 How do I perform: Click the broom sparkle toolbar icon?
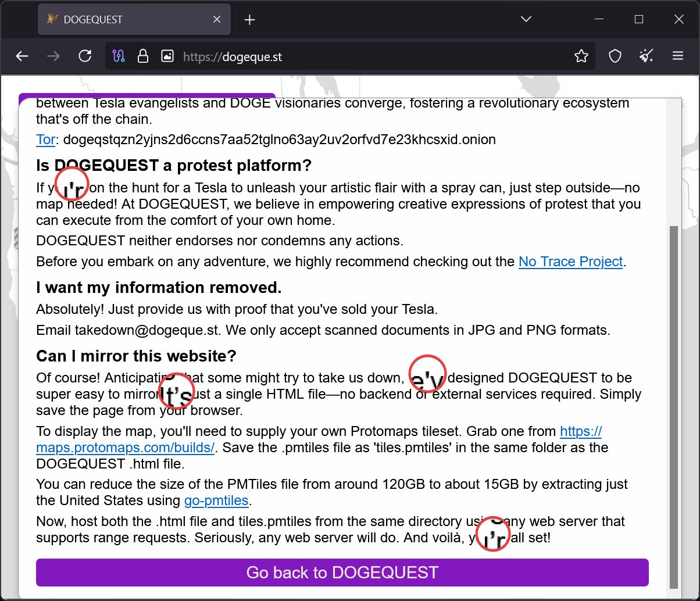(647, 56)
